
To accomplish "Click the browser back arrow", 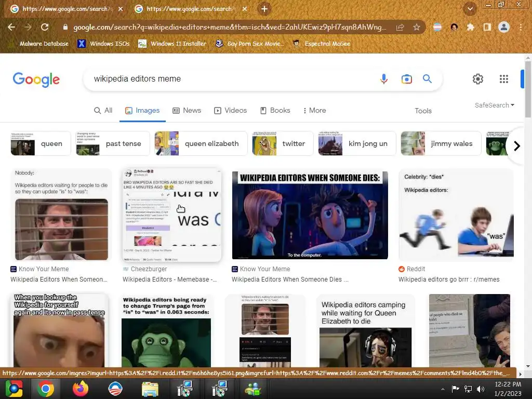I will pyautogui.click(x=11, y=27).
